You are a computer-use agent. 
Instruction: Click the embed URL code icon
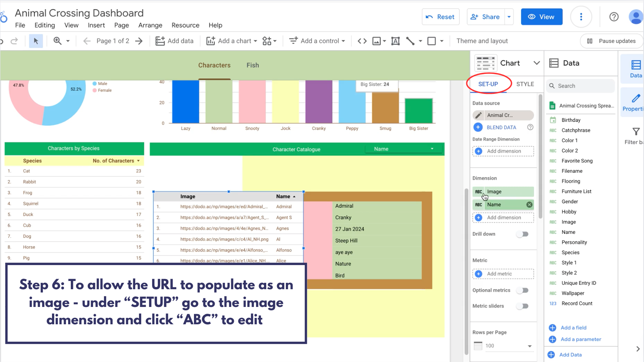click(x=362, y=41)
